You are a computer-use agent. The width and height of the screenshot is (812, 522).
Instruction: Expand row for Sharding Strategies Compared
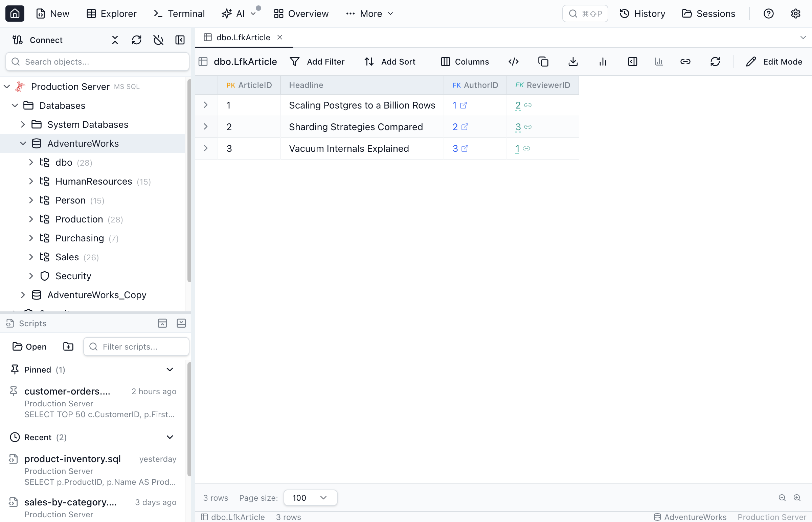[x=206, y=127]
